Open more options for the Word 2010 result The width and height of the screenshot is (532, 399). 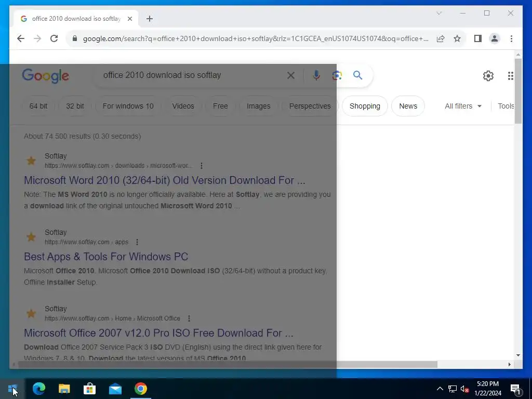(202, 166)
